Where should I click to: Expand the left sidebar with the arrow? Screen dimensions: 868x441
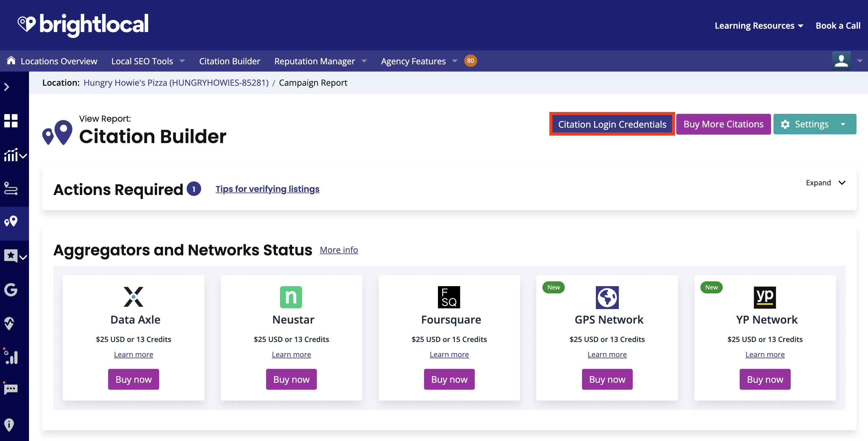[6, 87]
